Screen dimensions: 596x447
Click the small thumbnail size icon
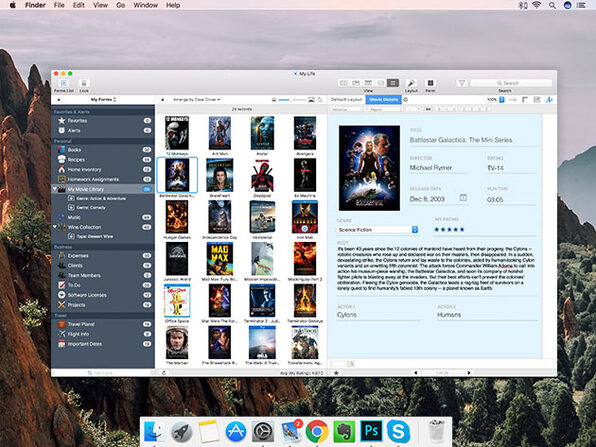pos(274,100)
